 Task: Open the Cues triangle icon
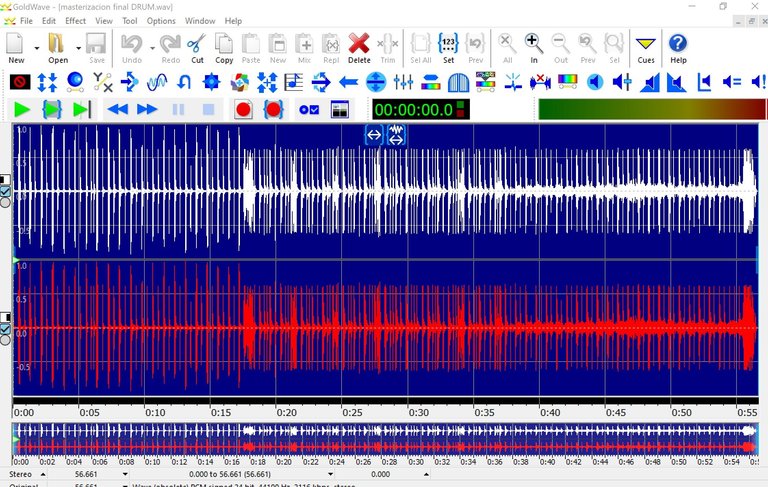(x=646, y=49)
